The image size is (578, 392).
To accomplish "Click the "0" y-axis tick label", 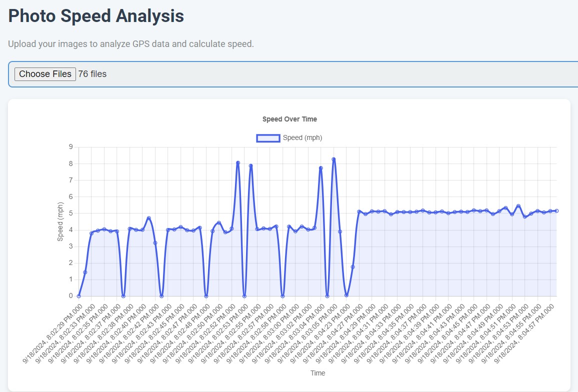I will pyautogui.click(x=70, y=296).
